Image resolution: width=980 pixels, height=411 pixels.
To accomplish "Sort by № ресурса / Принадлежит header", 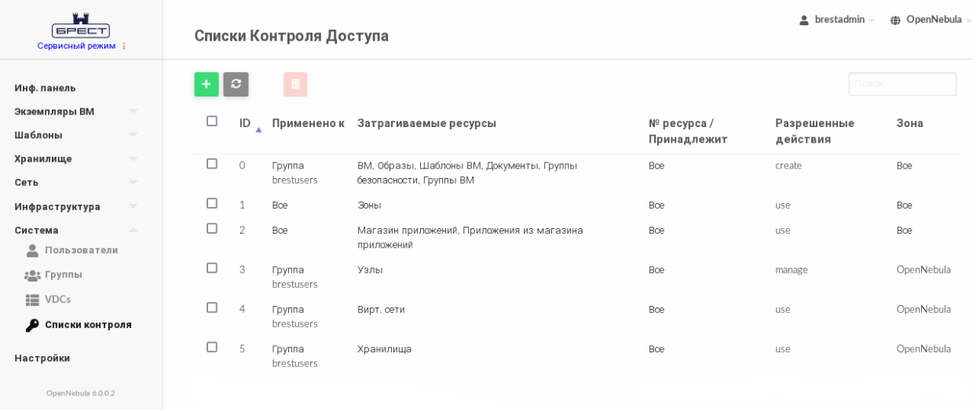I will click(x=693, y=132).
